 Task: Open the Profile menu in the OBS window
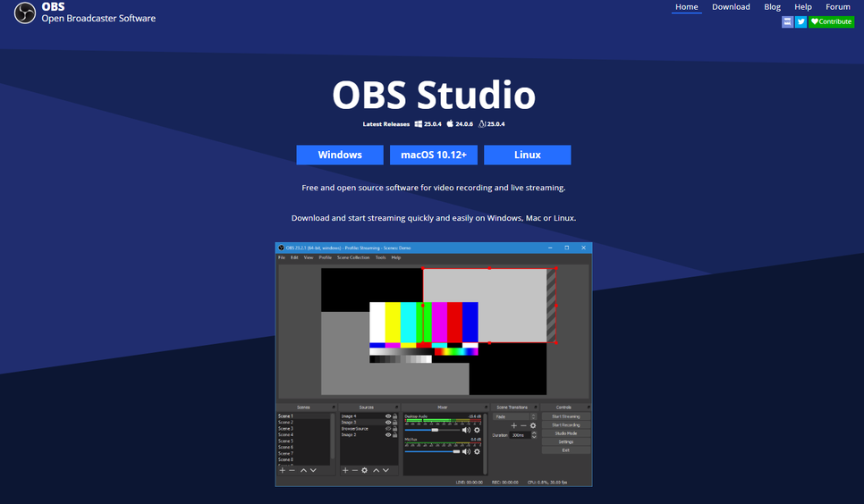[x=325, y=257]
